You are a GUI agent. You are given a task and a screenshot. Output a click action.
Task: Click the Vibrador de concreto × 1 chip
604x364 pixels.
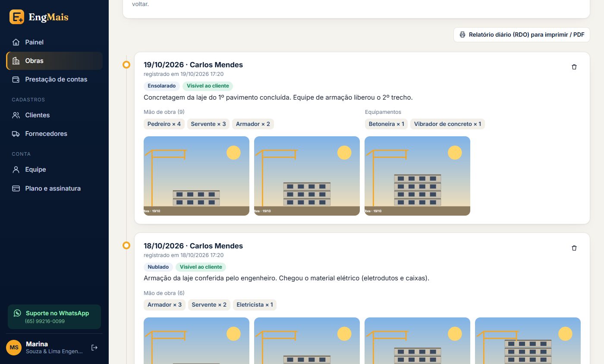(448, 124)
